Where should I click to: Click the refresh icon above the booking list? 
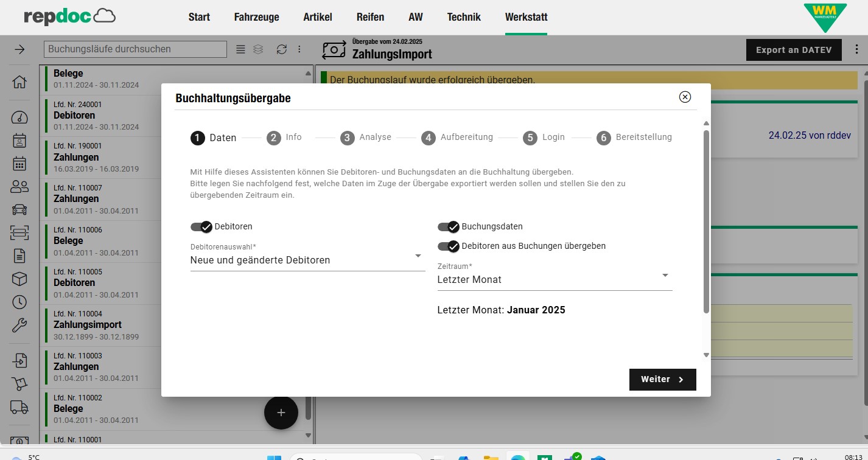point(281,49)
